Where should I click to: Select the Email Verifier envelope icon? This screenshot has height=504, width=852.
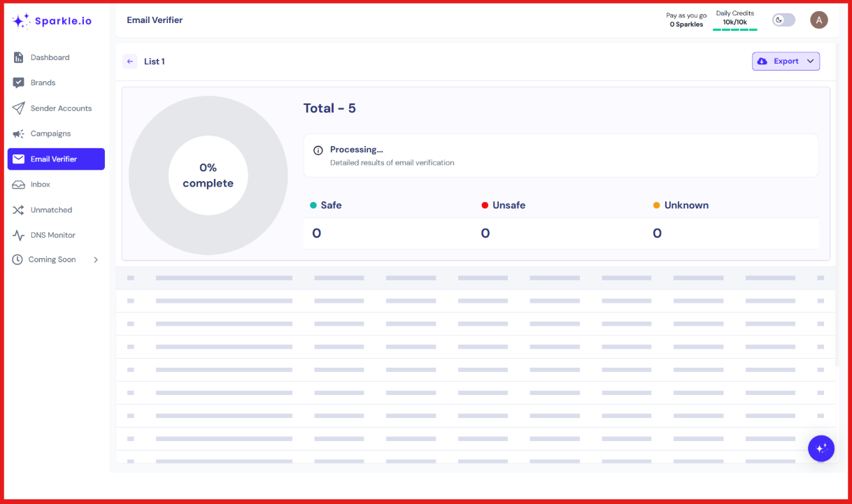pos(18,159)
